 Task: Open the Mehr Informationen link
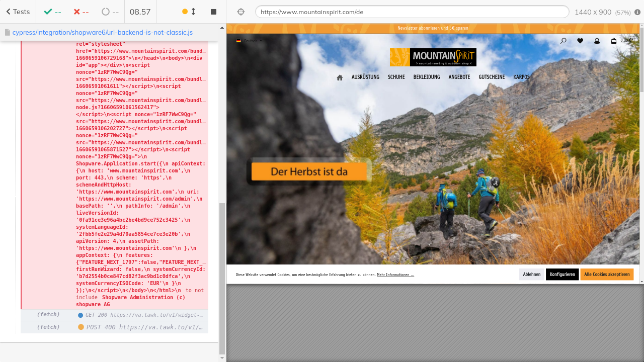(x=395, y=275)
